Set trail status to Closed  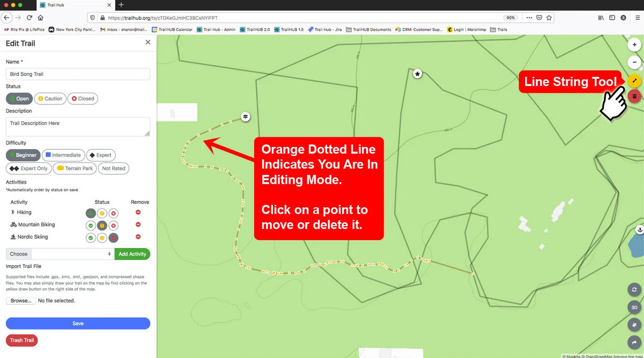(x=83, y=99)
